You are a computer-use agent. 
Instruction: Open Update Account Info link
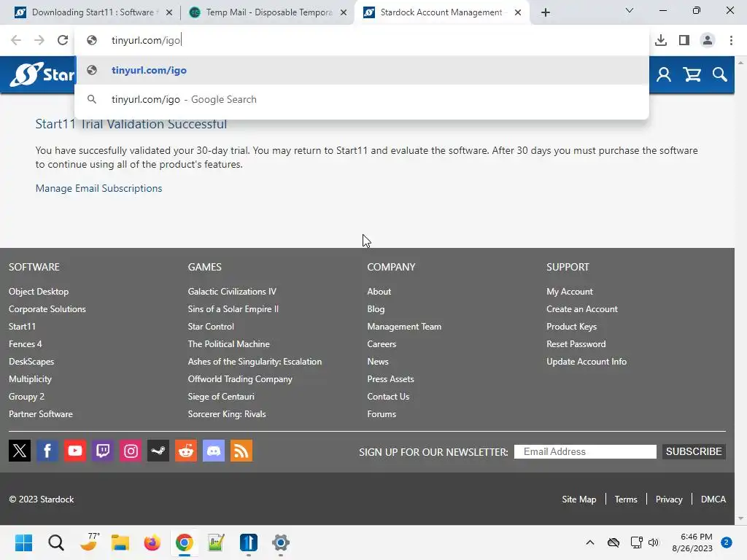pyautogui.click(x=587, y=362)
